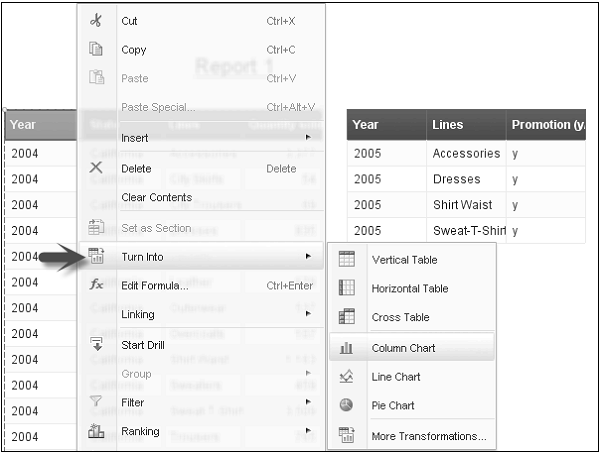Select the Accessories cell in 2005 table
The height and width of the screenshot is (452, 600).
(466, 154)
